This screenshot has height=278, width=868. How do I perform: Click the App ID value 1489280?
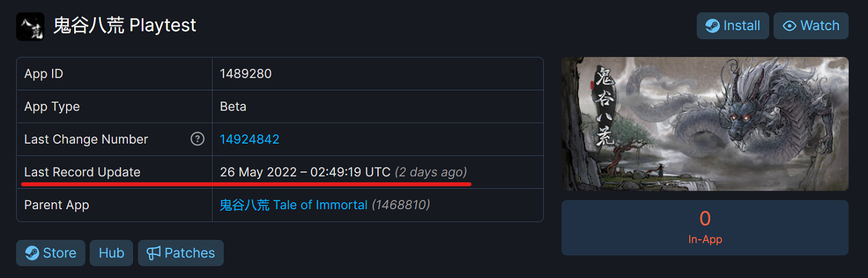[245, 74]
